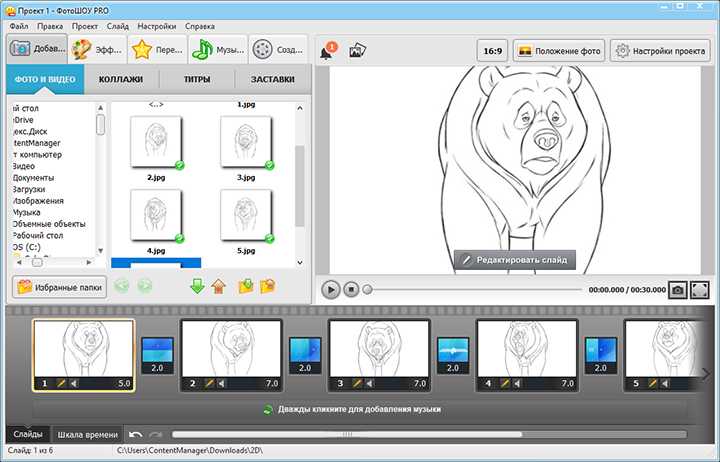Undo last action with arrow icon
Screen dimensions: 720x462
[x=135, y=434]
